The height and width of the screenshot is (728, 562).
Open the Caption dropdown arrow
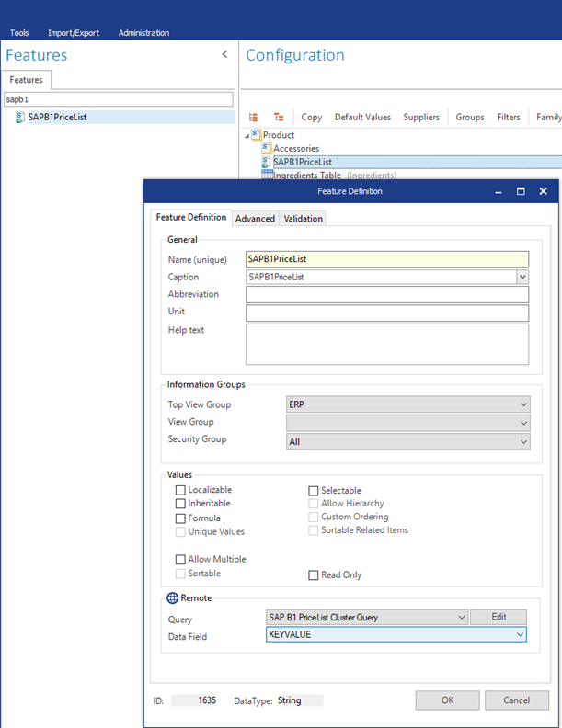coord(522,278)
